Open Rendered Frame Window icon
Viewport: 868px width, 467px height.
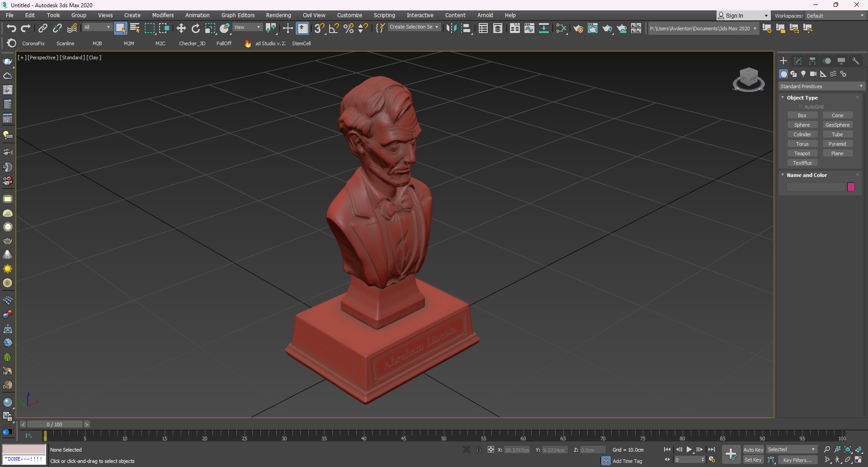(x=593, y=29)
